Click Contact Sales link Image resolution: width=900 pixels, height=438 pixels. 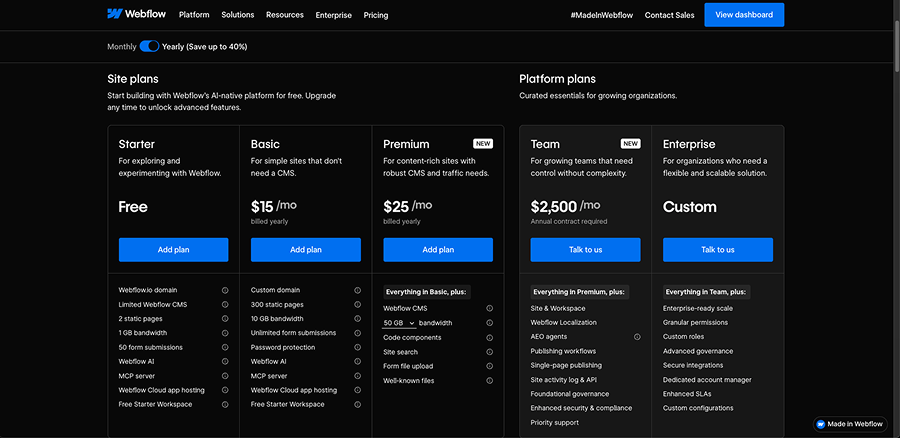click(669, 15)
